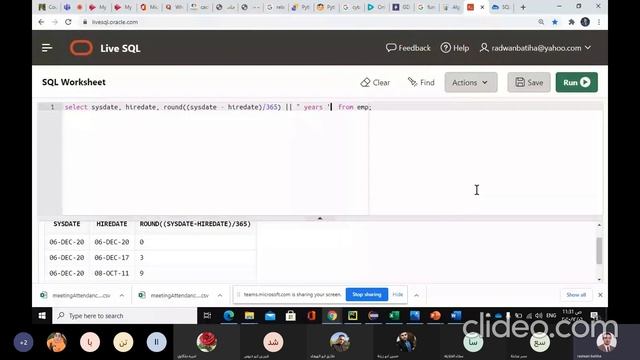Viewport: 640px width, 360px height.
Task: Collapse results pane using splitter arrow
Action: (x=320, y=218)
